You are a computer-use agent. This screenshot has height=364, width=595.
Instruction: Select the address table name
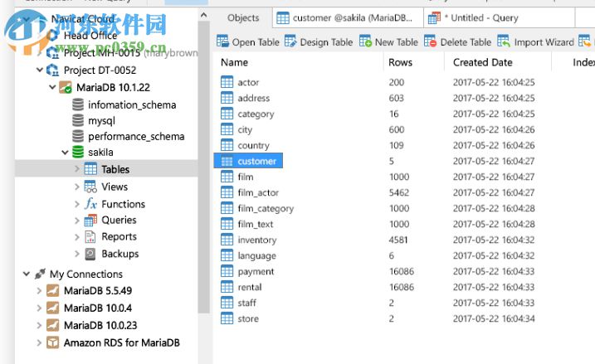tap(253, 98)
